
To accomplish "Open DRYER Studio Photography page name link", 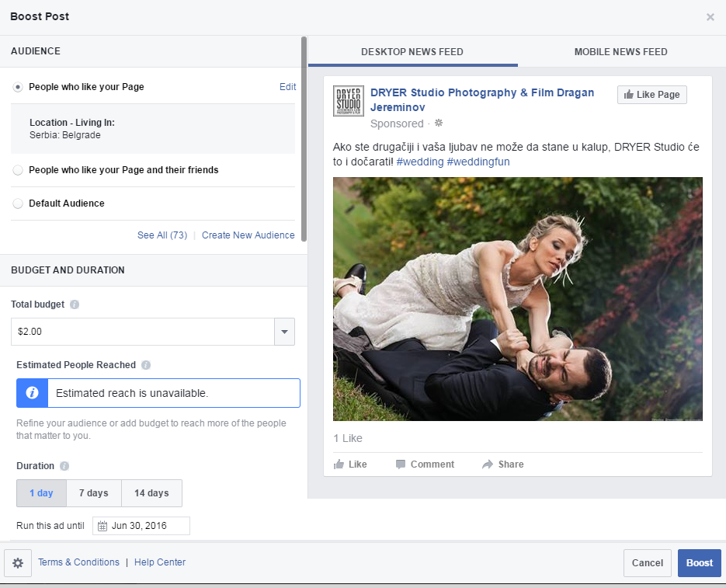I will tap(482, 99).
